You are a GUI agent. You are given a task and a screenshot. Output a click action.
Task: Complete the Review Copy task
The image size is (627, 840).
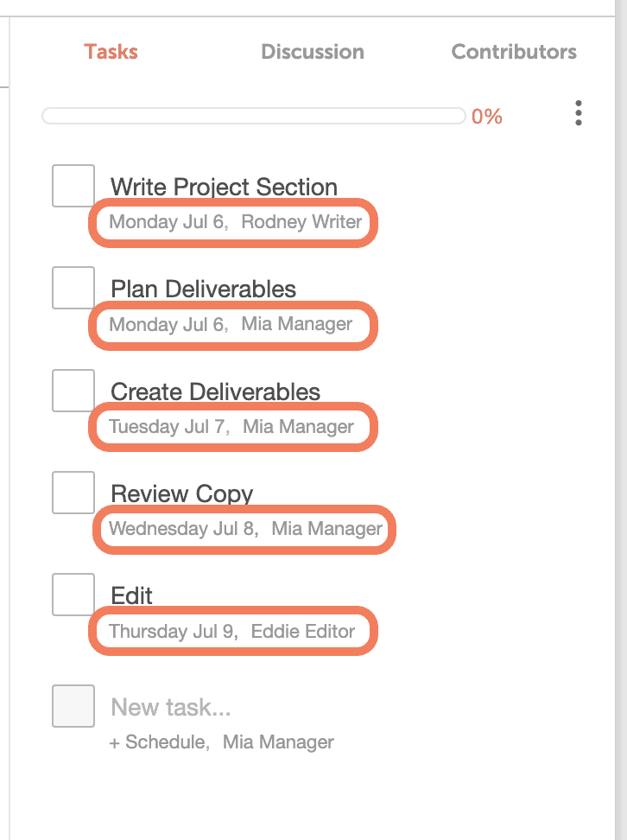[x=73, y=491]
